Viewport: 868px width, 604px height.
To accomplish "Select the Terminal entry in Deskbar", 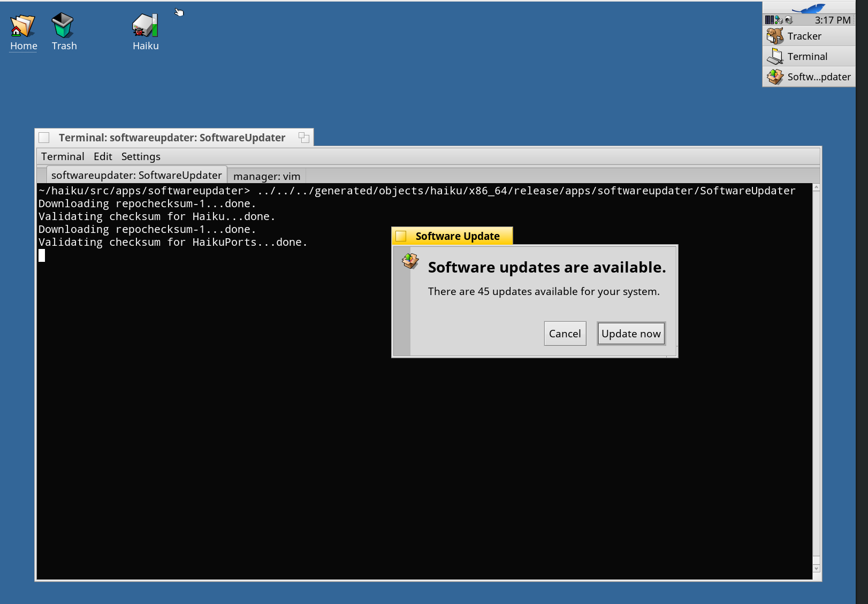I will pos(809,56).
